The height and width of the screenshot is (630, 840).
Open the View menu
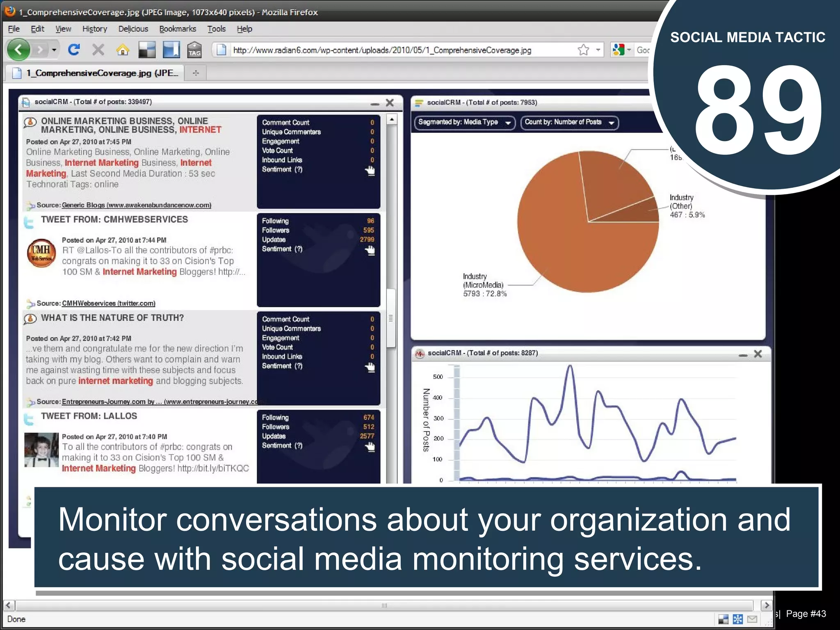(63, 29)
